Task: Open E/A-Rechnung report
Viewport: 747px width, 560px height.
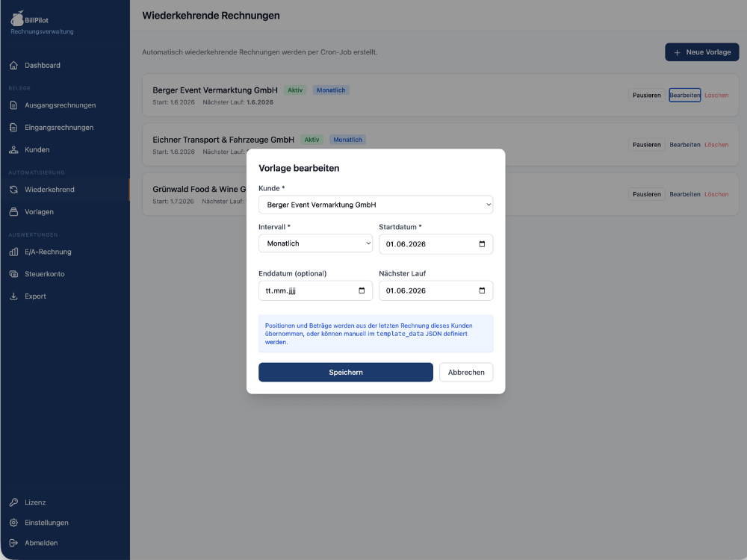Action: click(x=65, y=252)
